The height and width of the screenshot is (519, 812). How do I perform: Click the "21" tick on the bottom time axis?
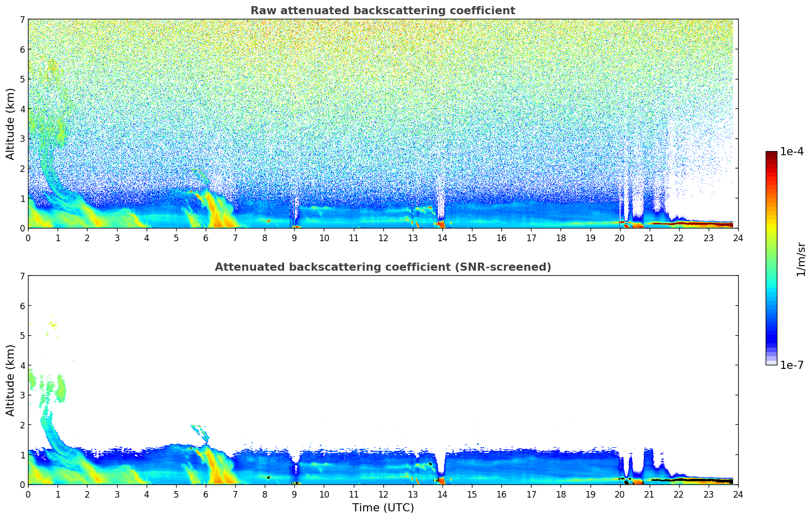coord(649,494)
